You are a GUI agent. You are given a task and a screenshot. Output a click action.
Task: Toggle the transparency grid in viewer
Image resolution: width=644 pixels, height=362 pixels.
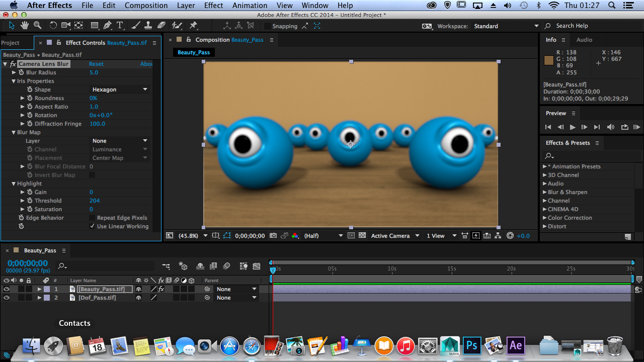362,235
